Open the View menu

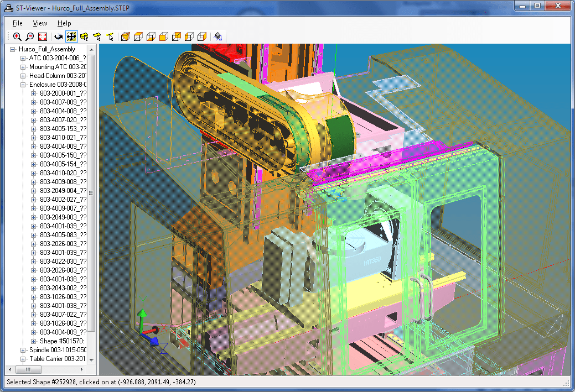coord(40,23)
